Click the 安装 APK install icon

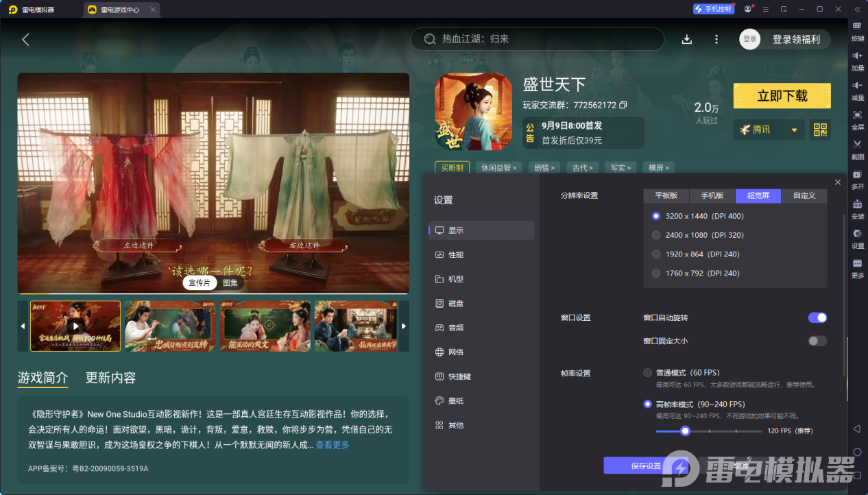(x=857, y=204)
